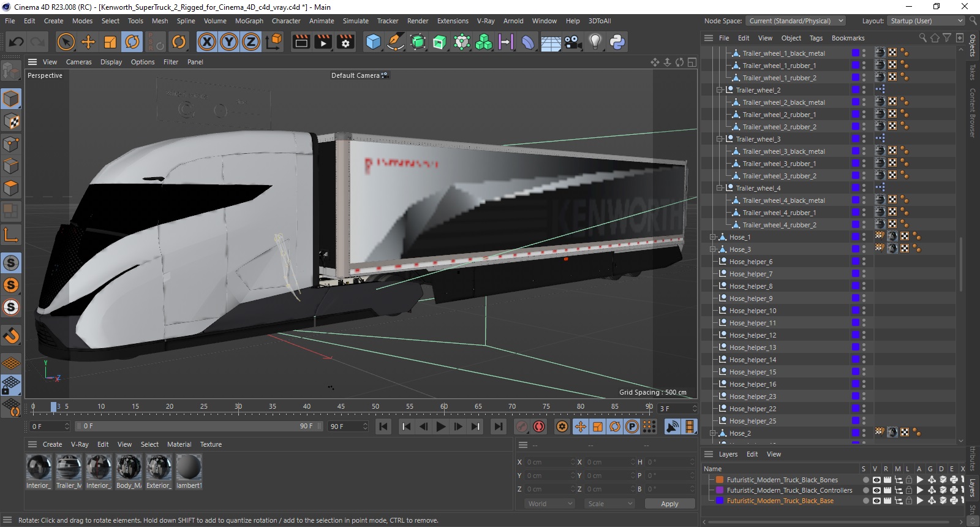
Task: Add a Light object
Action: [x=595, y=42]
